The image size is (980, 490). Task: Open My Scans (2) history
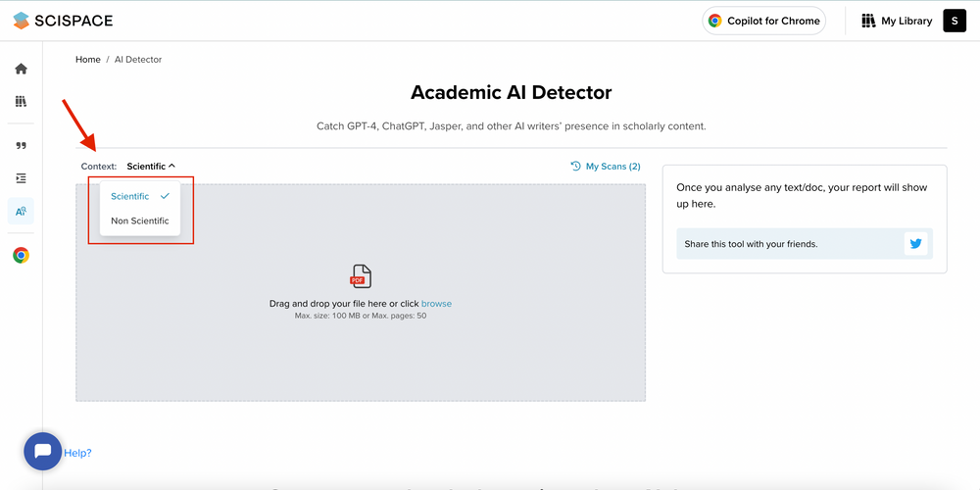[x=606, y=167]
